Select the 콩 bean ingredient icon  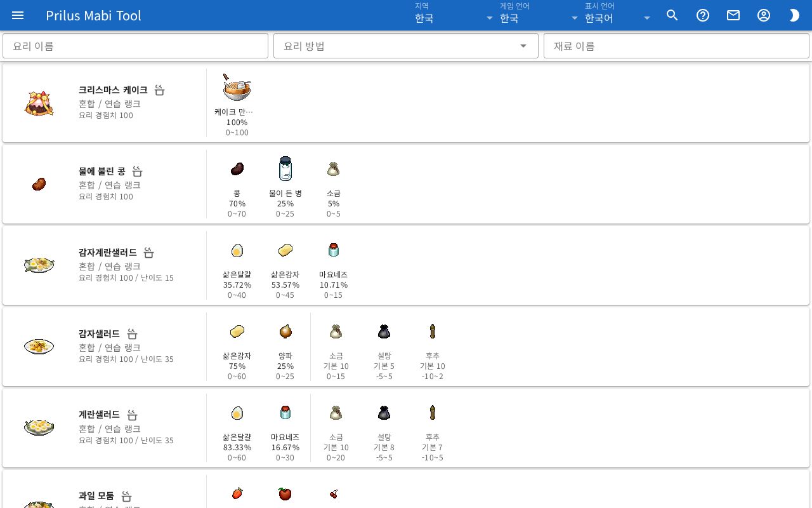point(237,169)
